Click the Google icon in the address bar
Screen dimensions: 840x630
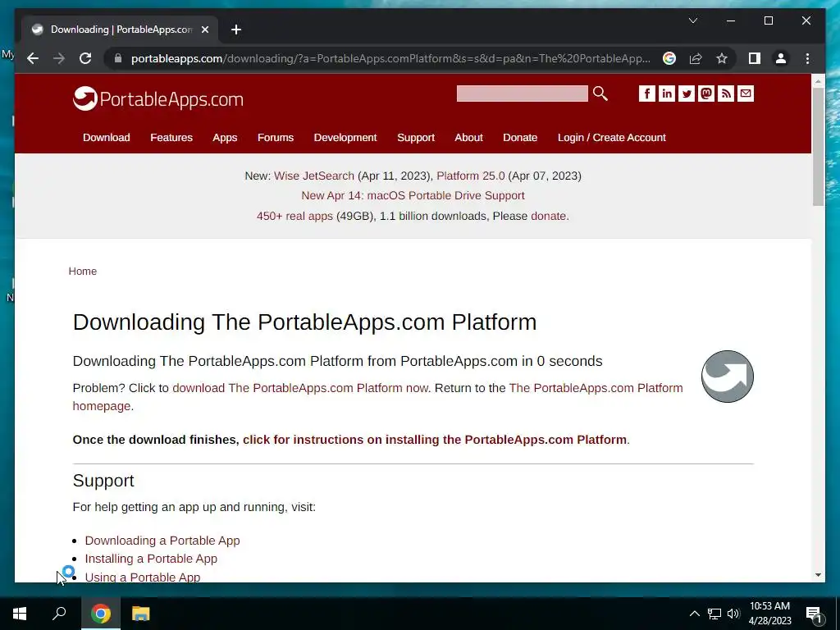(669, 58)
